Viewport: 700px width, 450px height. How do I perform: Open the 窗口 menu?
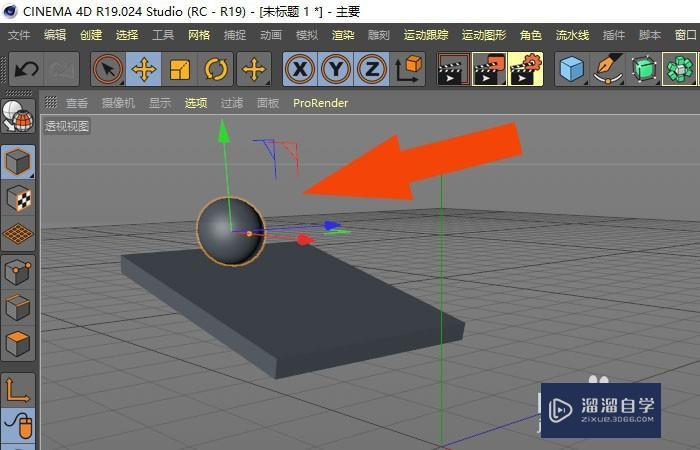click(x=686, y=35)
